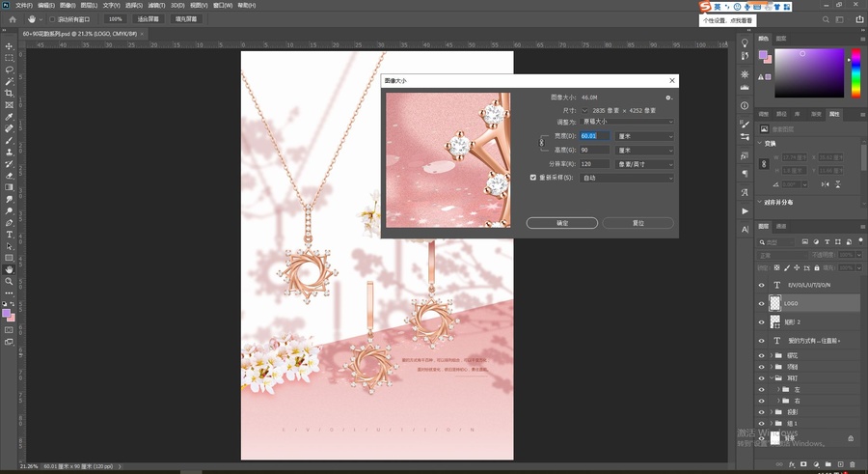Pick a color in the color field
This screenshot has width=868, height=474.
pyautogui.click(x=809, y=73)
